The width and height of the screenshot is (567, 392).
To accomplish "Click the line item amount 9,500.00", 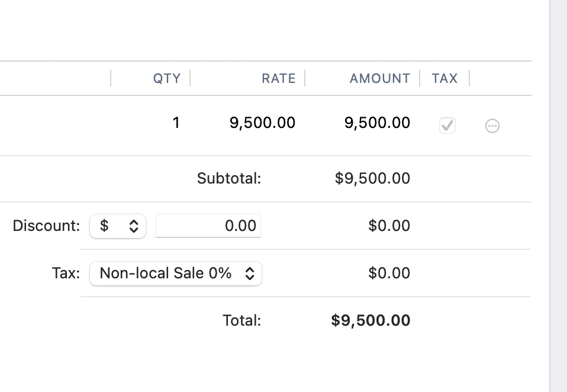I will (x=377, y=123).
